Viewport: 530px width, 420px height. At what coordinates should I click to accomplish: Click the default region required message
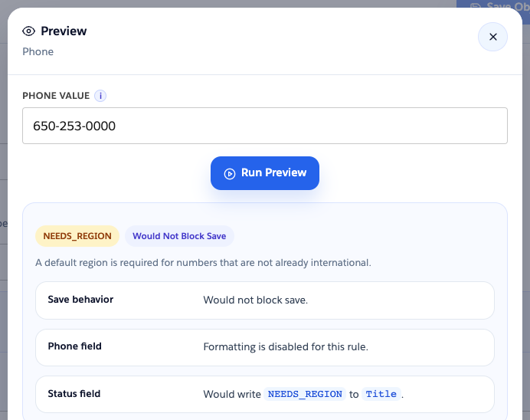tap(203, 263)
